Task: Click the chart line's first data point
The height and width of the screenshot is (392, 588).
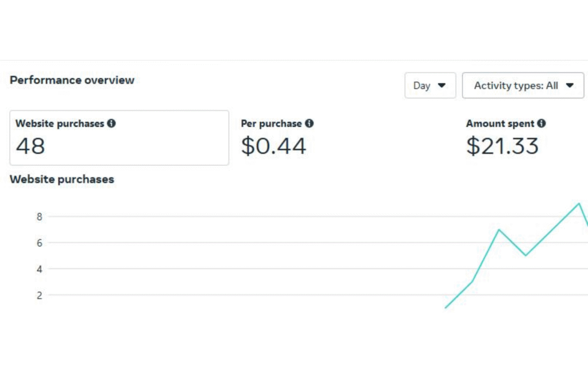Action: pyautogui.click(x=446, y=308)
